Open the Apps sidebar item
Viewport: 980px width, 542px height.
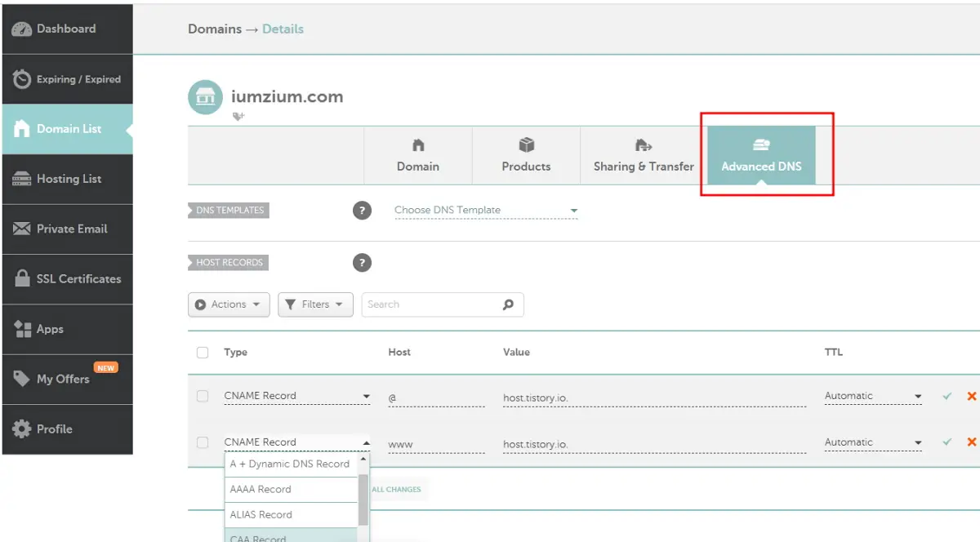(49, 329)
